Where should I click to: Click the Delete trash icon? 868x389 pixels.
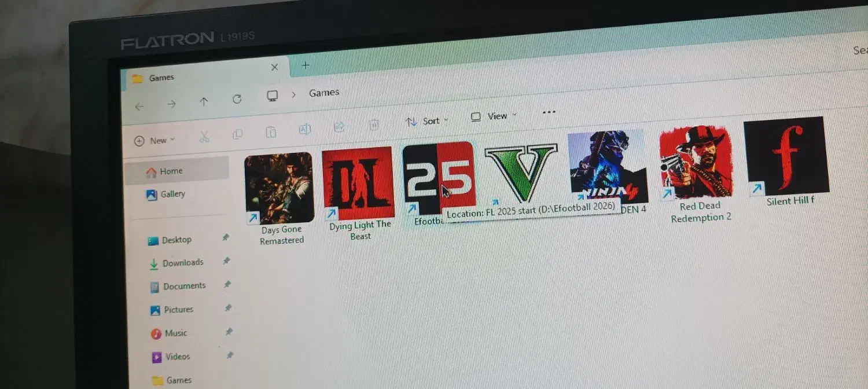374,124
